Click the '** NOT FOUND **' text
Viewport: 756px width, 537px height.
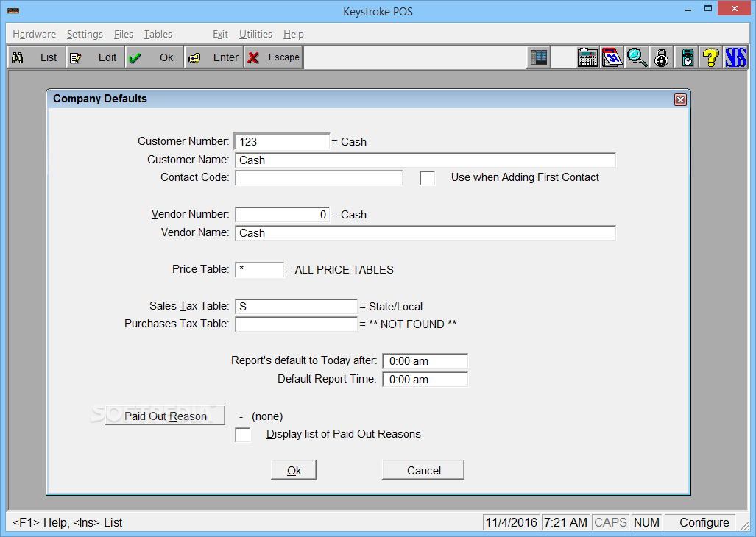412,324
